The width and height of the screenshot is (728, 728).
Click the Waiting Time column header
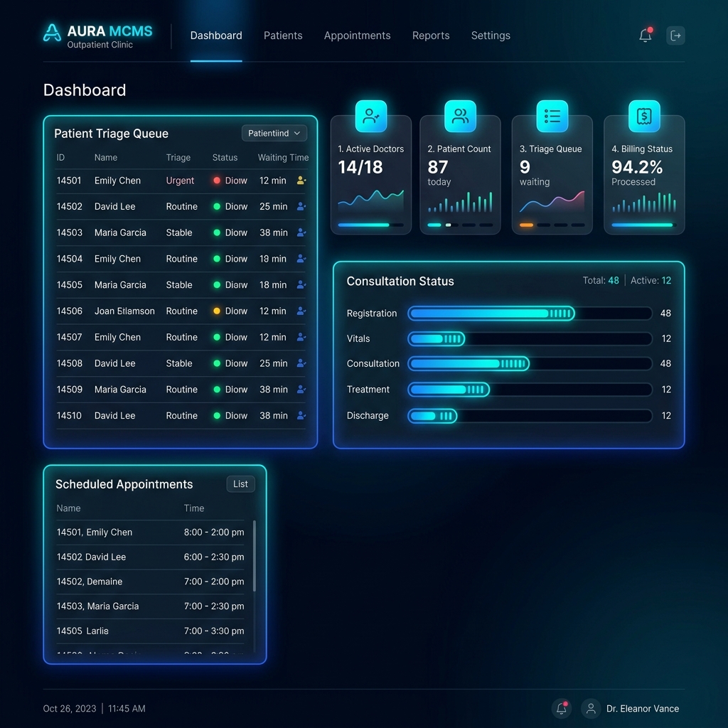point(283,157)
